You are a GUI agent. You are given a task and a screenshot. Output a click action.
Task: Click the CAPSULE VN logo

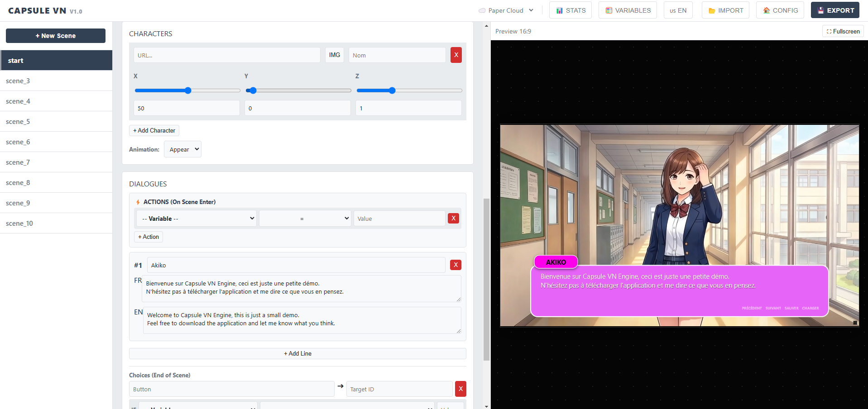(45, 11)
